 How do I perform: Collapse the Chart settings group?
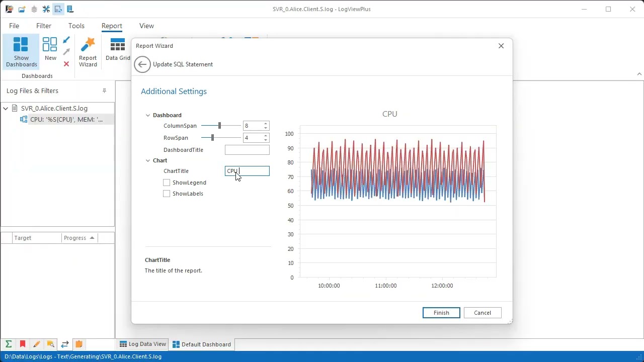[148, 160]
